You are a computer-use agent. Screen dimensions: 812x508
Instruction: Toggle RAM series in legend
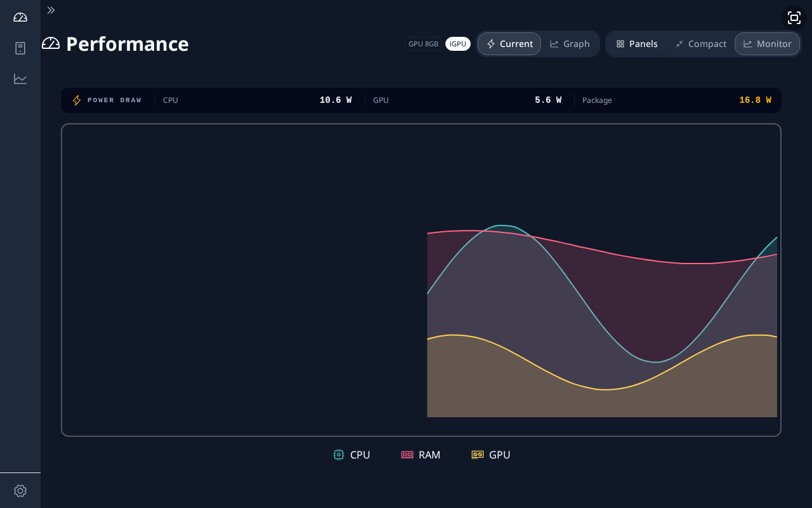[421, 455]
